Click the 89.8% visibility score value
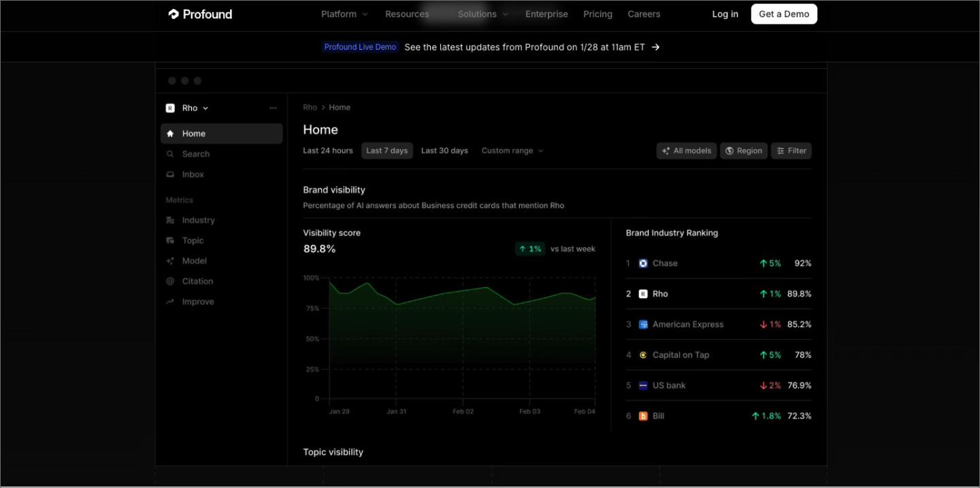 tap(319, 249)
